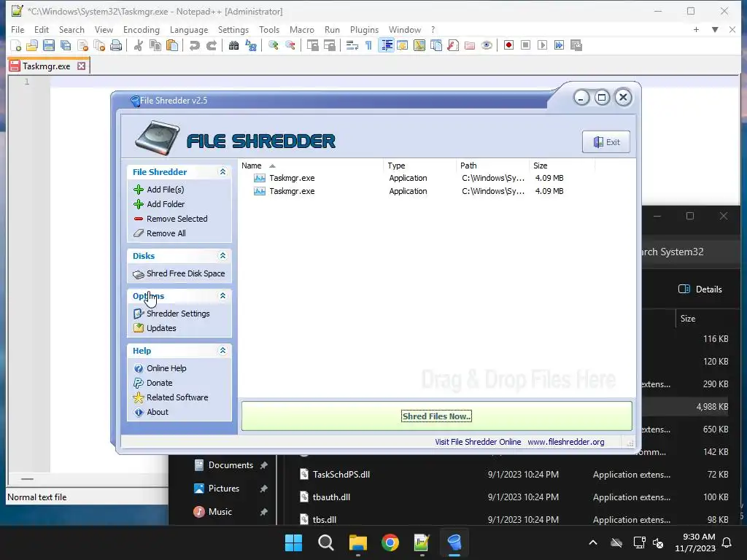Open the Plugins menu in Notepad++
Screen dimensions: 747x560
365,29
